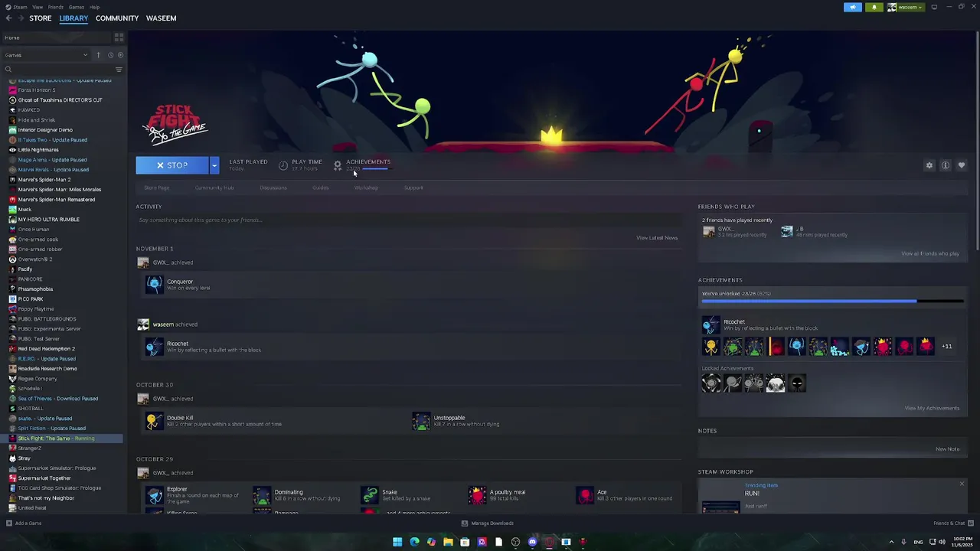Image resolution: width=980 pixels, height=551 pixels.
Task: Click the Ace achievement icon
Action: (585, 495)
